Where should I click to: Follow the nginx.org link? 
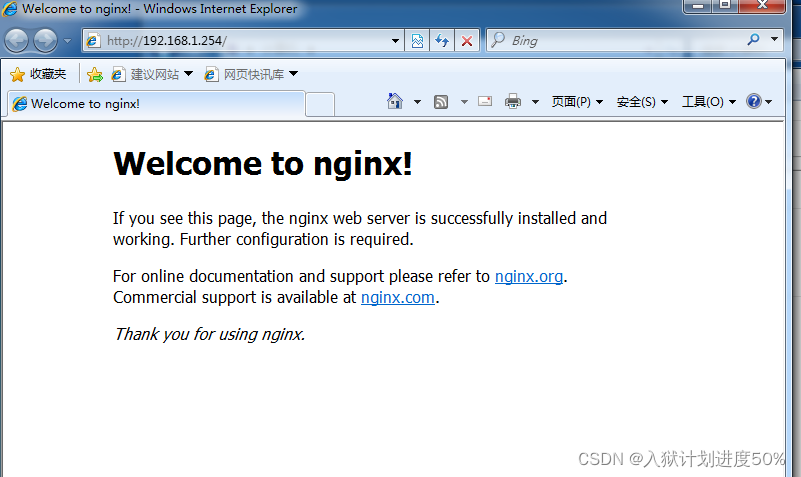tap(529, 276)
